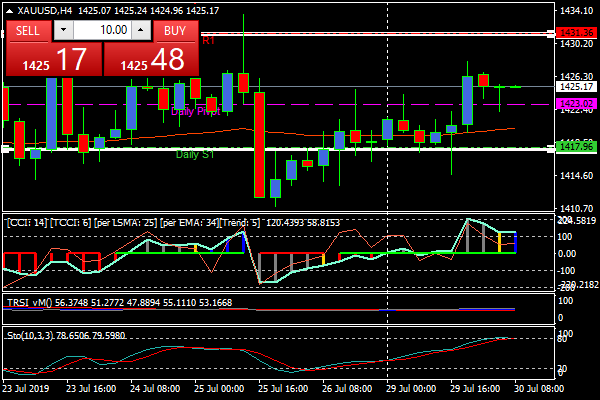Select the magenta 1423.02 pivot price tag
Screen dimensions: 600x400
click(577, 103)
